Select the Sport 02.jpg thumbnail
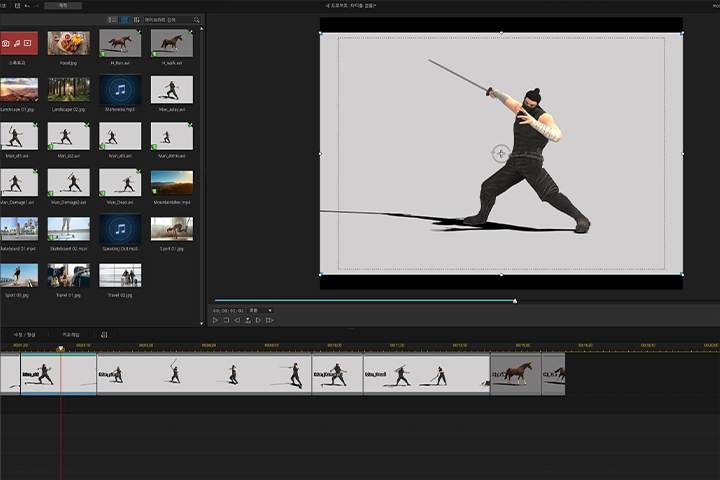720x480 pixels. pos(18,275)
